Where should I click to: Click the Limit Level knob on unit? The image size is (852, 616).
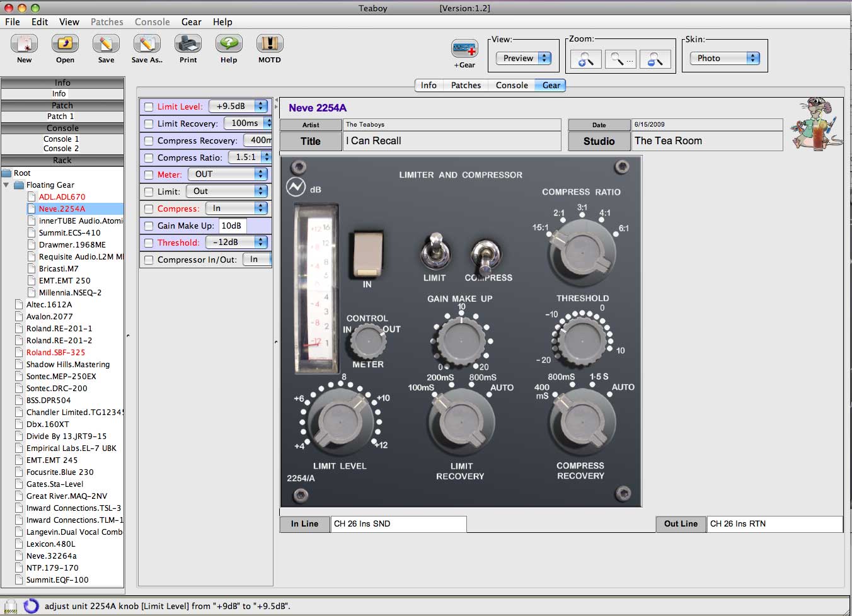click(x=341, y=421)
